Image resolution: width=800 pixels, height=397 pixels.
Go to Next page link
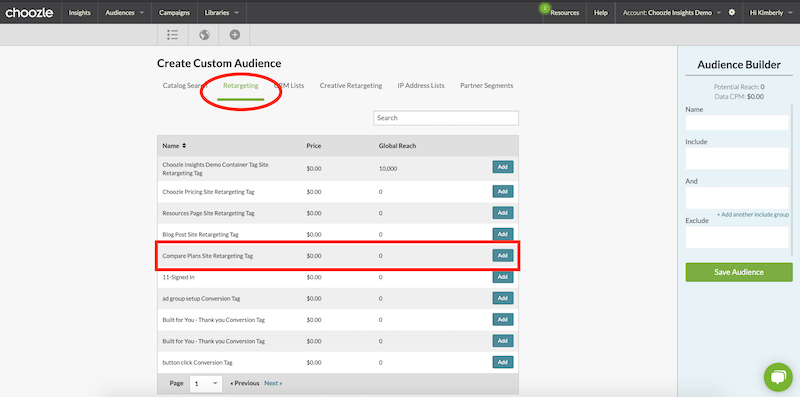[273, 383]
